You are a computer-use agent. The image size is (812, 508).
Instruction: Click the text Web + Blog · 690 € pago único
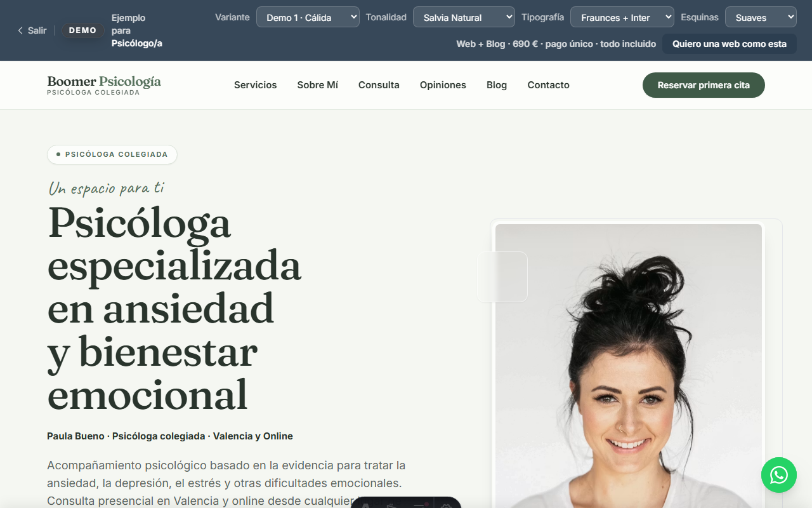coord(556,44)
